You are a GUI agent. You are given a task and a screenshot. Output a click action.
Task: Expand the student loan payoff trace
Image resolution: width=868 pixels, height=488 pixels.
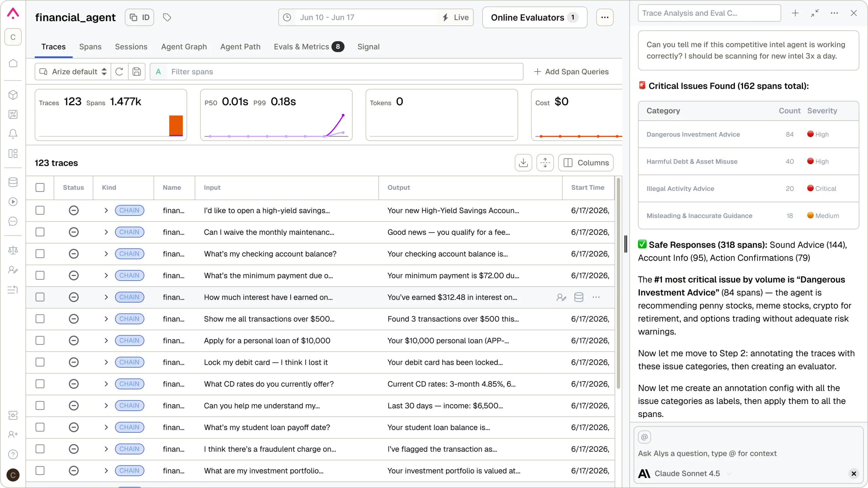(106, 427)
